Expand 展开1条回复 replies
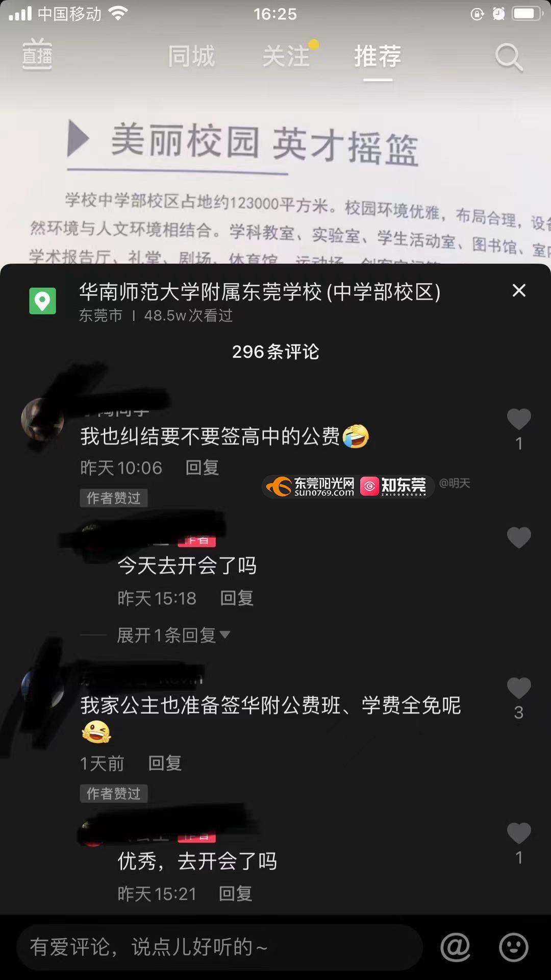Screen dimensions: 551x980 click(173, 635)
